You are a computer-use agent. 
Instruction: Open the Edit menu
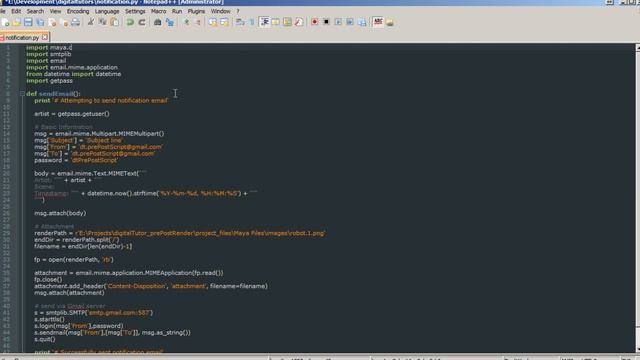pyautogui.click(x=16, y=11)
